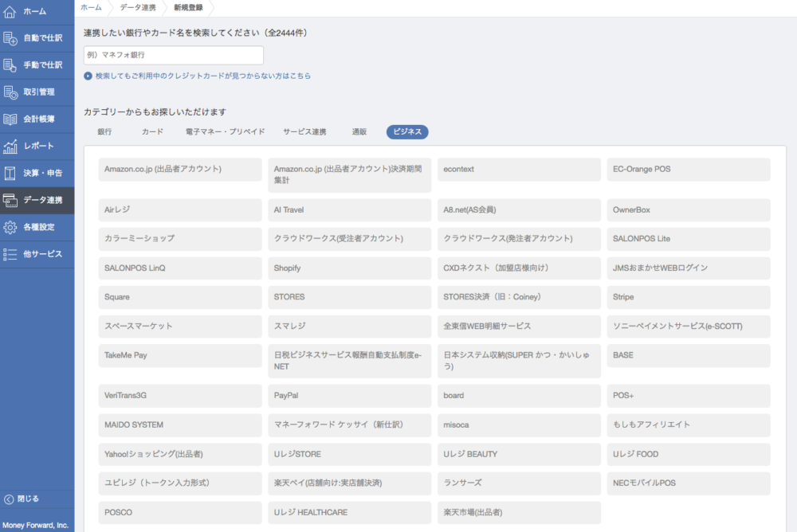Choose NECモバイルPOS service

[x=689, y=483]
